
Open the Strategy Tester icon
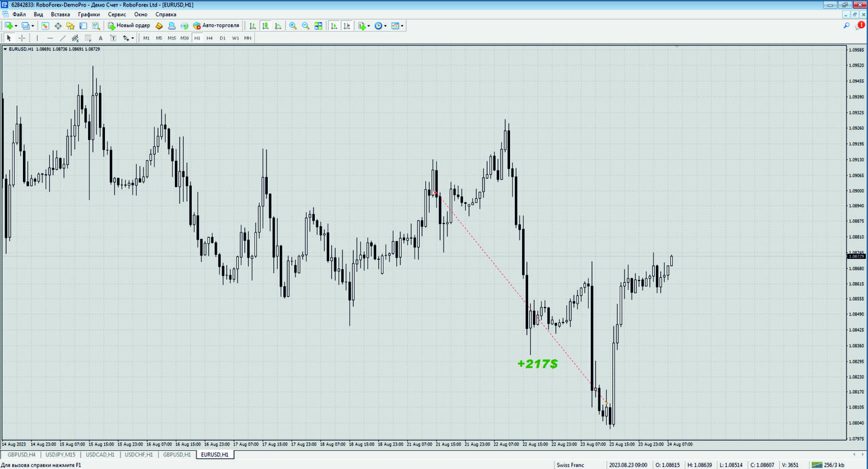pos(96,26)
